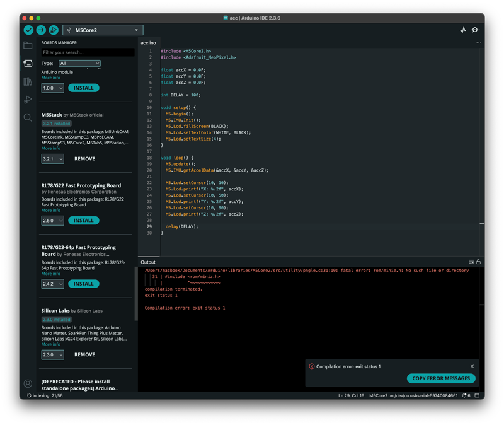Click Copy Error Messages button
Viewport: 504px width, 425px height.
click(x=441, y=378)
